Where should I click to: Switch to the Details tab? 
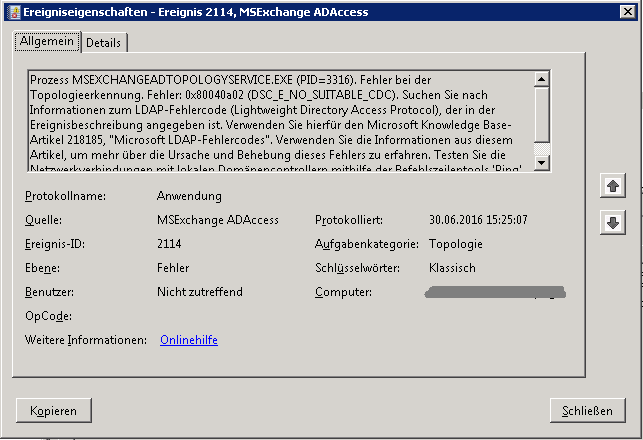[x=104, y=43]
